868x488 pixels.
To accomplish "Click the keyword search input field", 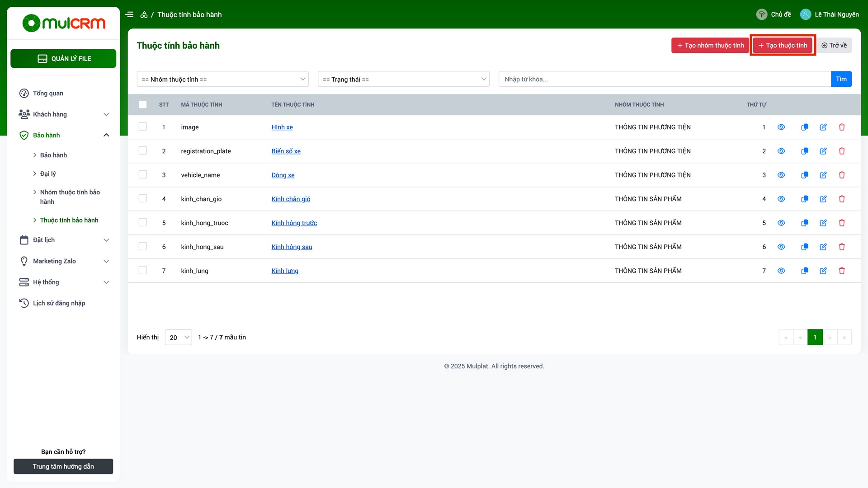I will pyautogui.click(x=665, y=79).
